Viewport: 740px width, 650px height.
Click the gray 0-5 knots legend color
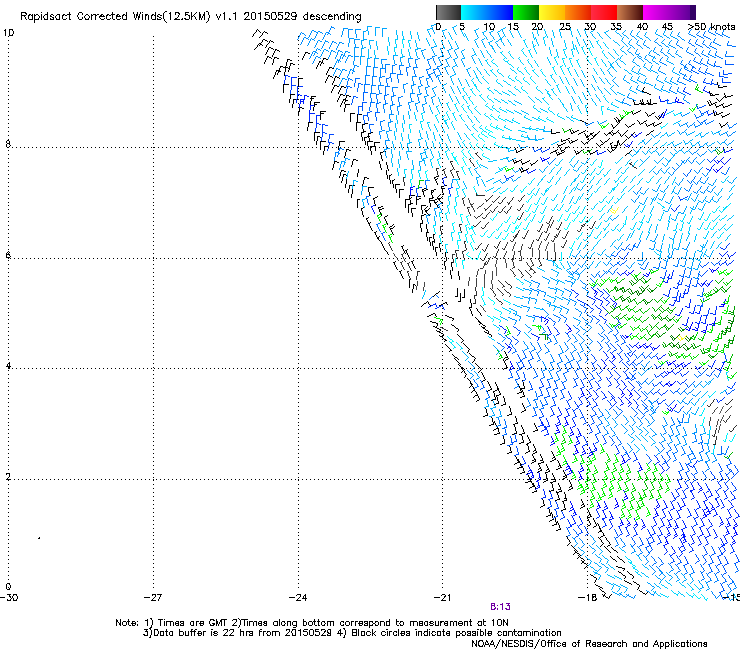point(448,12)
